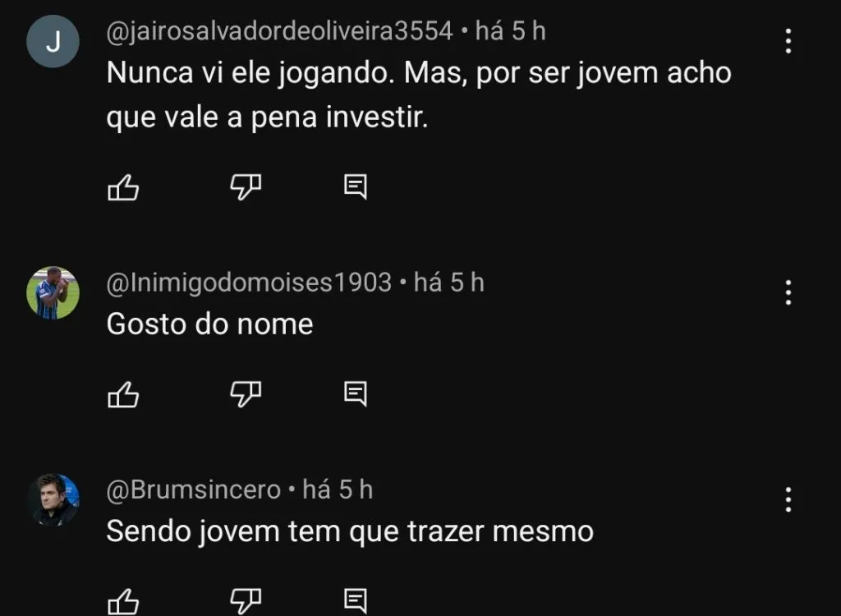Click @Inimigodomoises1903's profile picture
Image resolution: width=841 pixels, height=616 pixels.
pyautogui.click(x=53, y=292)
